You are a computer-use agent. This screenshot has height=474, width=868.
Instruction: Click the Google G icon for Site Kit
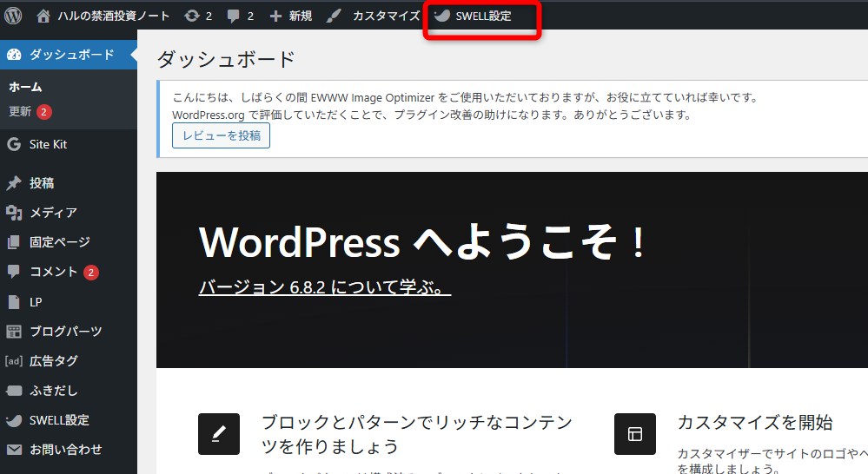[x=14, y=144]
